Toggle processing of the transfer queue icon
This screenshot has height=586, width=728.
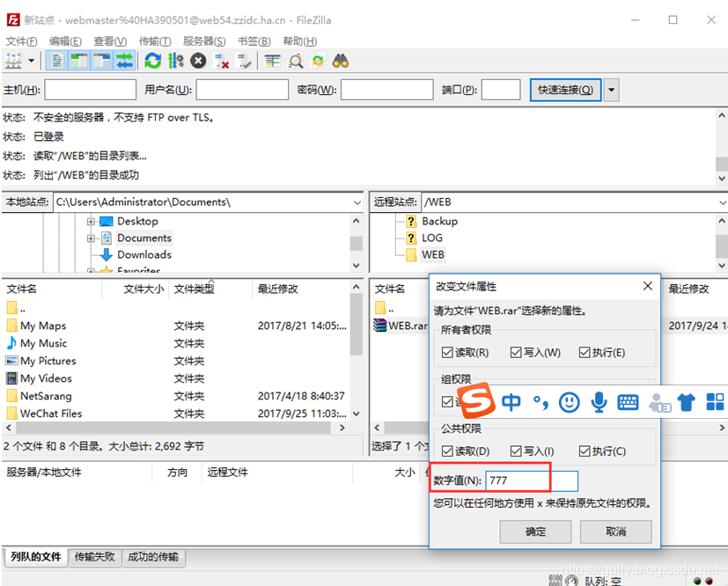click(175, 61)
